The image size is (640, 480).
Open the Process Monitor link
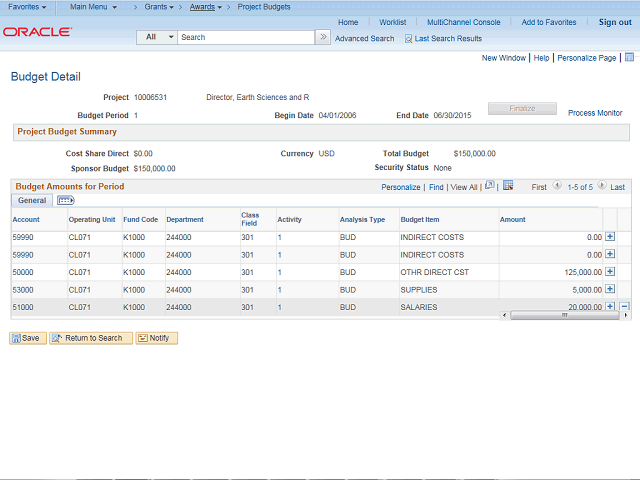[595, 113]
